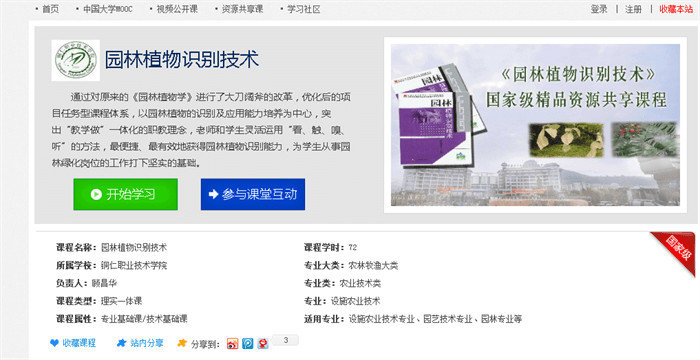Select 资源共享课 in top navigation
Viewport: 700px width, 360px height.
(x=242, y=9)
